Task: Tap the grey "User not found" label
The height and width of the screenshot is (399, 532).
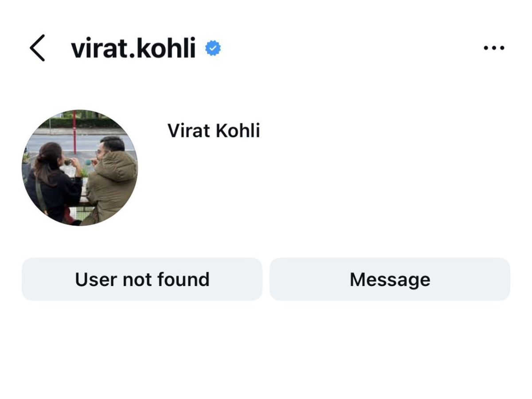Action: tap(142, 279)
